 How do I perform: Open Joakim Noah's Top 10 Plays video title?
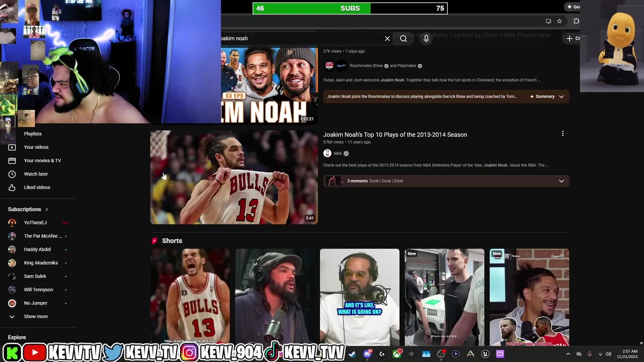pyautogui.click(x=395, y=135)
